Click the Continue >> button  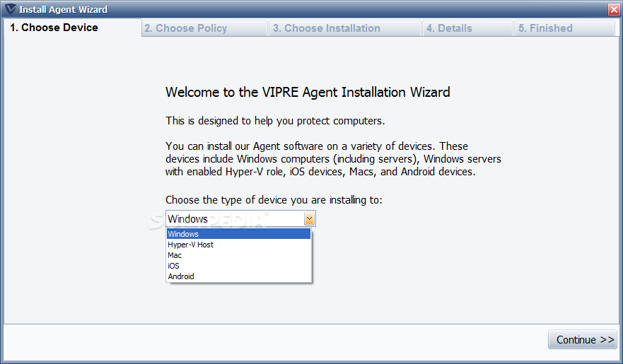583,339
